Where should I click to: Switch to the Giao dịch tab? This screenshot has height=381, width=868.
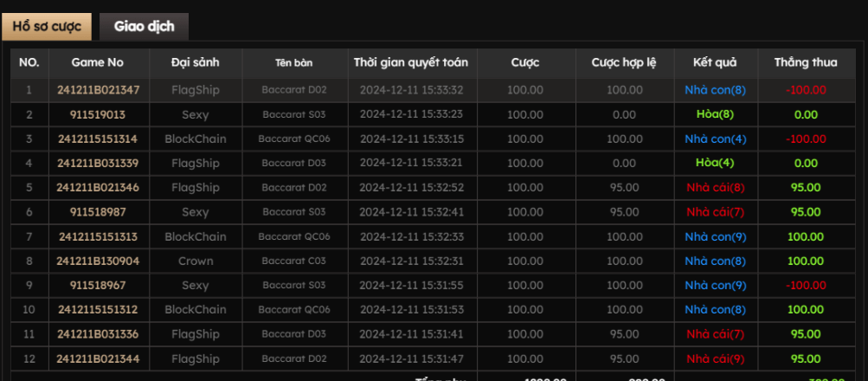point(144,26)
